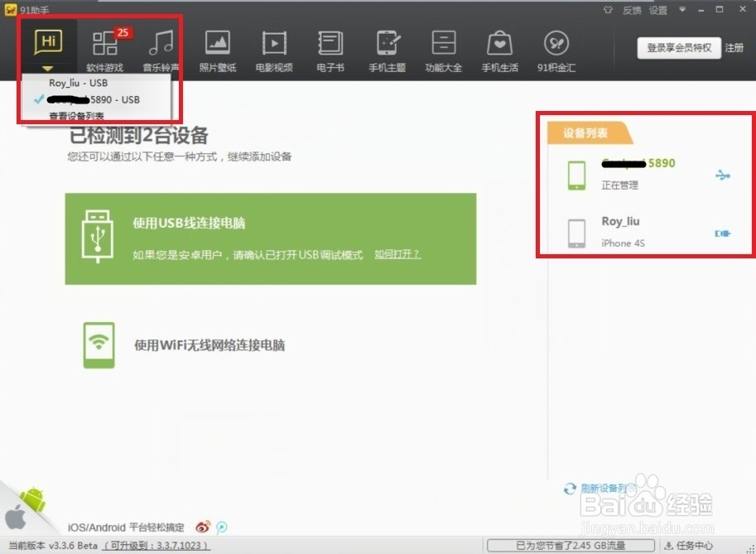The image size is (756, 554).
Task: Click the Android robot icon at bottom-left
Action: [33, 500]
